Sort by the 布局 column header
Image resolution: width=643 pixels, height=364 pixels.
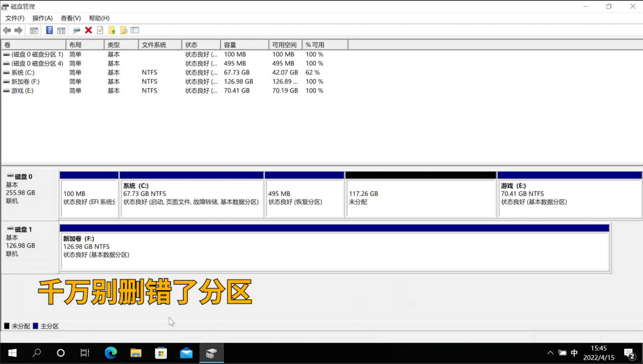(x=85, y=45)
